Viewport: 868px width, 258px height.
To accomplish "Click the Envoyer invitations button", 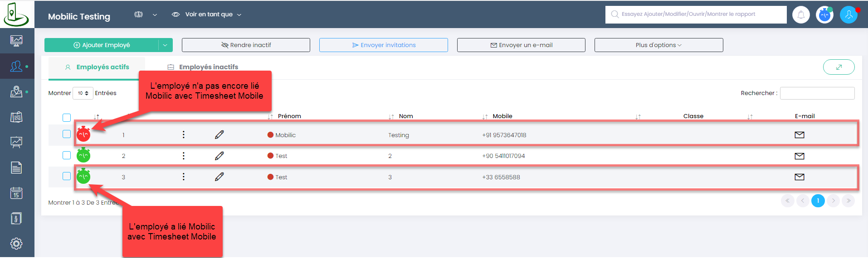I will pos(384,45).
